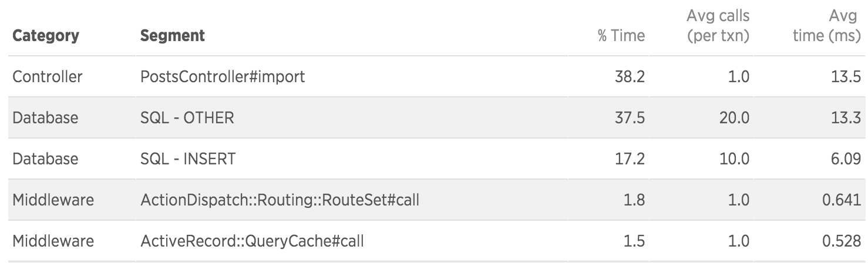Image resolution: width=868 pixels, height=263 pixels.
Task: Open ActionDispatch::Routing::RouteSet#call segment
Action: tap(280, 200)
